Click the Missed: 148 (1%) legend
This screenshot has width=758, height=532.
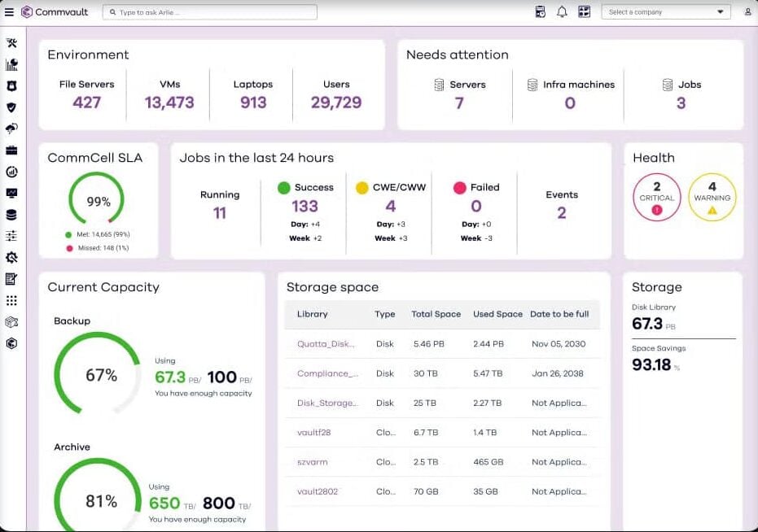[98, 248]
